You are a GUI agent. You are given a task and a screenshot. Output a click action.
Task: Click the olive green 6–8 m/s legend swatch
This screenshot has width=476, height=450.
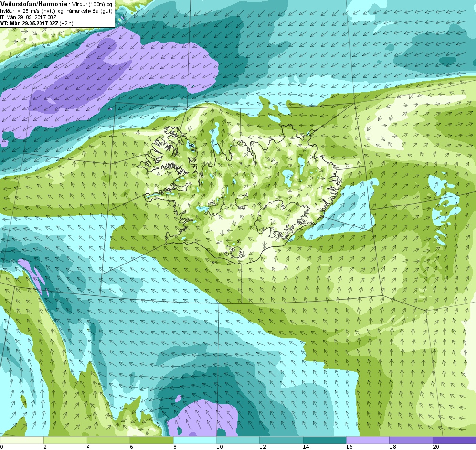click(x=151, y=440)
